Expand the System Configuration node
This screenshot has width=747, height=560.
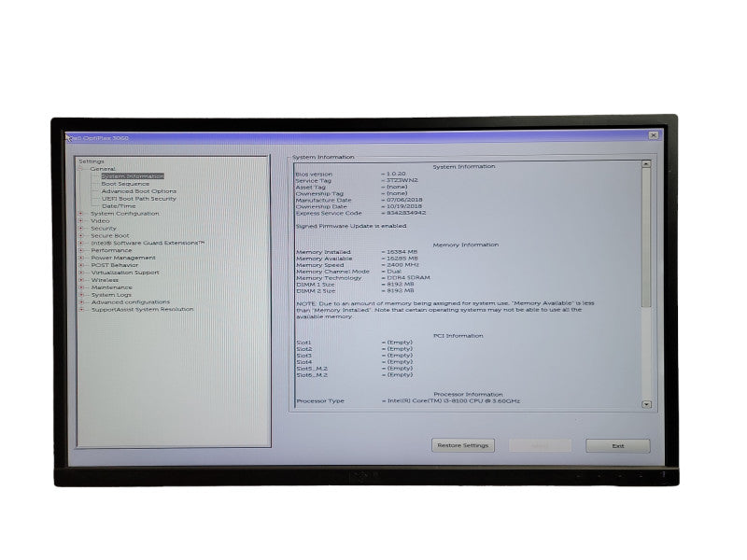pyautogui.click(x=81, y=214)
